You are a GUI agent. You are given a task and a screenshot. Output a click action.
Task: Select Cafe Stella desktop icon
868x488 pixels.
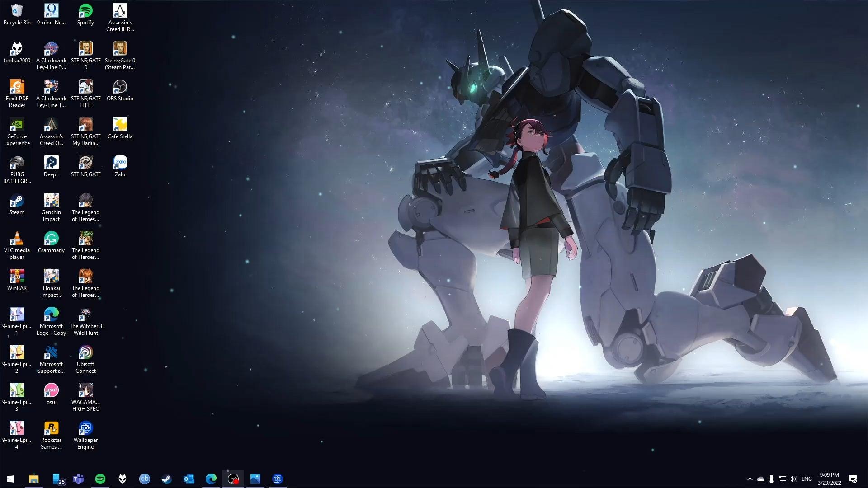[x=120, y=128]
